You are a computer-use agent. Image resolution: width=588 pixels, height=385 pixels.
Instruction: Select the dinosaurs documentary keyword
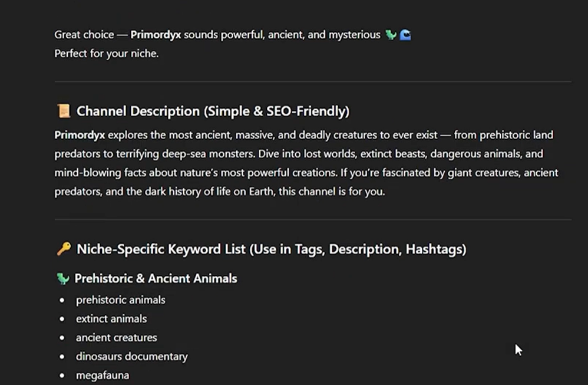[131, 357]
